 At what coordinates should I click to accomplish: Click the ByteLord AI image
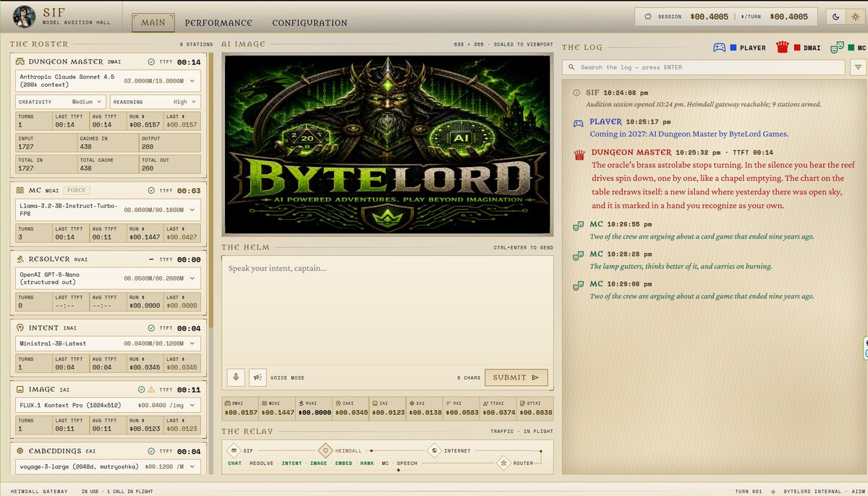(388, 144)
